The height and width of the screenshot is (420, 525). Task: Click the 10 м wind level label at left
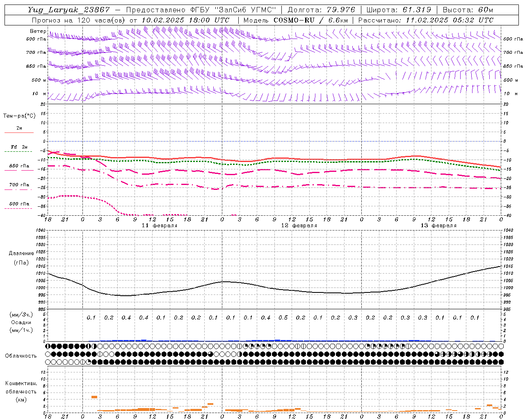(x=39, y=94)
